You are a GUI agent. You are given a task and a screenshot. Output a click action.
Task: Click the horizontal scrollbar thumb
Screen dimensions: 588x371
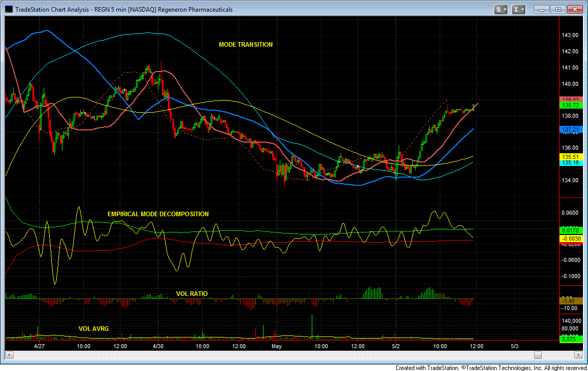[x=538, y=355]
